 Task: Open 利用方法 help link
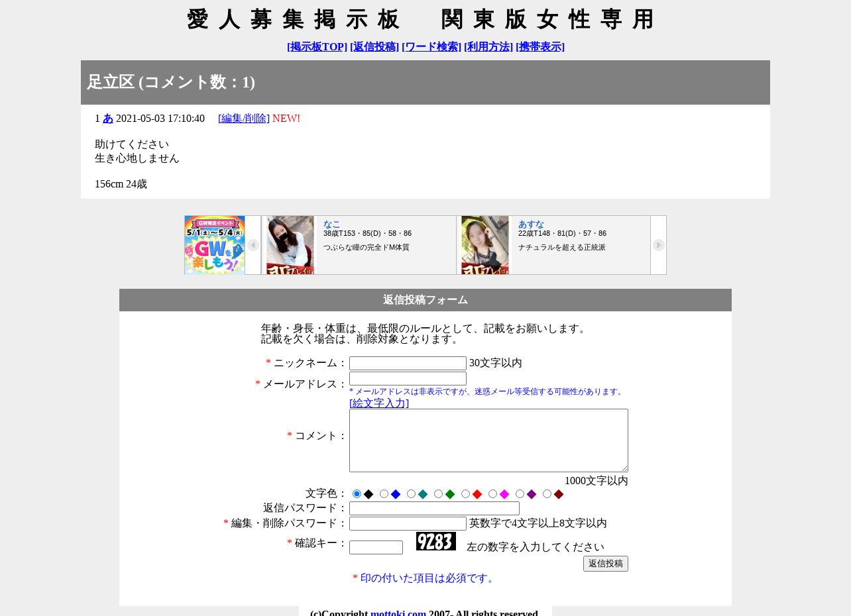pyautogui.click(x=488, y=47)
